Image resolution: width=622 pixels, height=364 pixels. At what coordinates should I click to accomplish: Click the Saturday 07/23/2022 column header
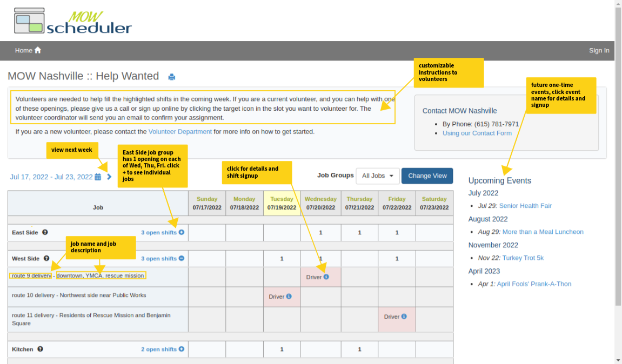(x=434, y=203)
